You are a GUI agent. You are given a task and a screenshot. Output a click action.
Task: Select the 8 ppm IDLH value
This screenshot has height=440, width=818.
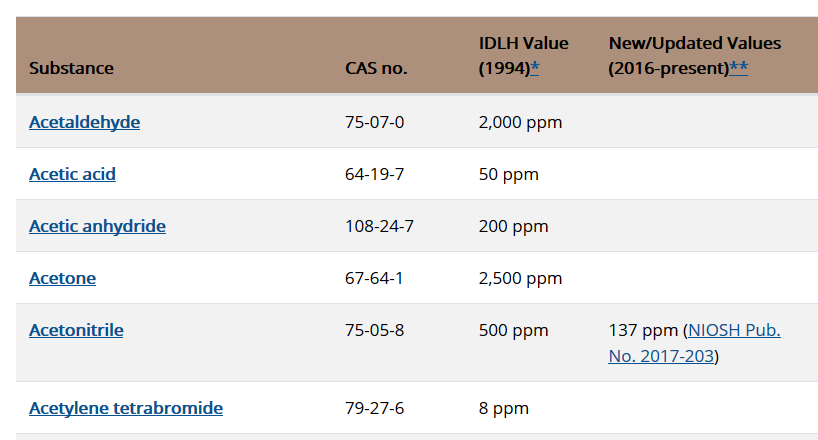pyautogui.click(x=503, y=408)
